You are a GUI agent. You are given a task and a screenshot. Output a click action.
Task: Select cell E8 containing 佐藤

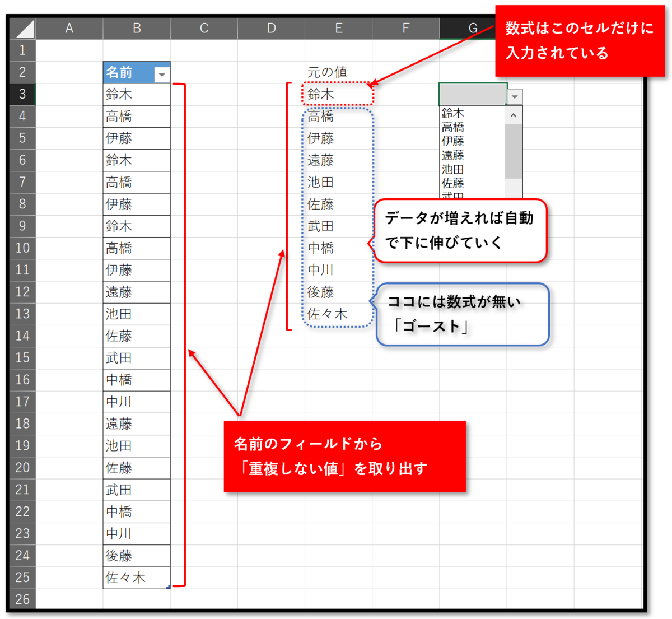point(338,204)
